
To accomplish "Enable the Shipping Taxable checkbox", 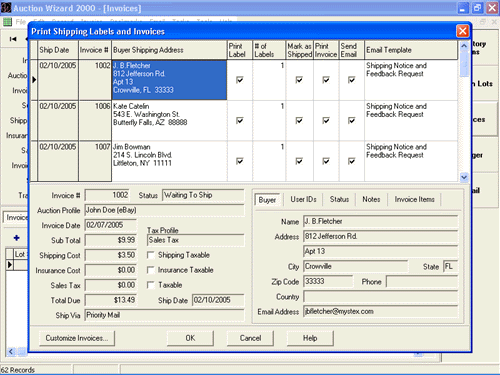I will coord(151,255).
